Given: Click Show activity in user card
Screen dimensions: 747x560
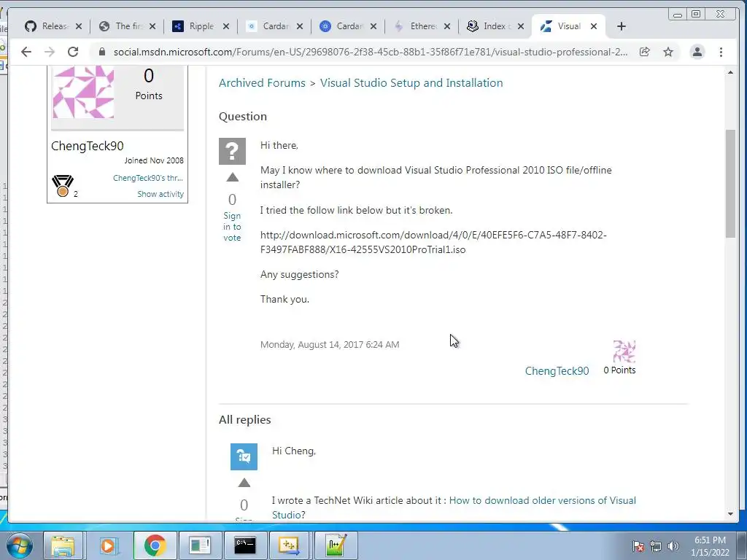Looking at the screenshot, I should 160,194.
